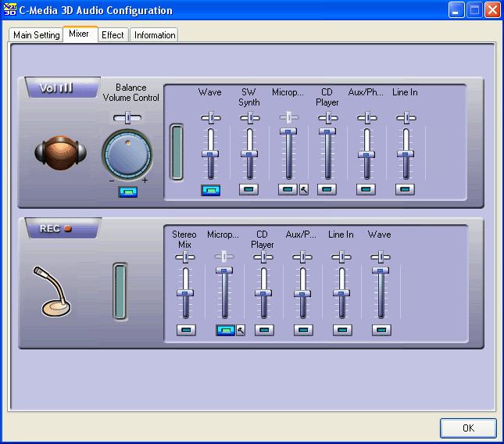Select Stereo Mix as recording source
The width and height of the screenshot is (504, 444).
(187, 330)
